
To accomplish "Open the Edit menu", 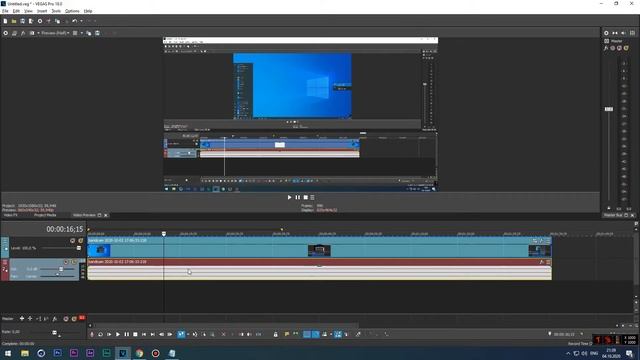I will pyautogui.click(x=16, y=11).
